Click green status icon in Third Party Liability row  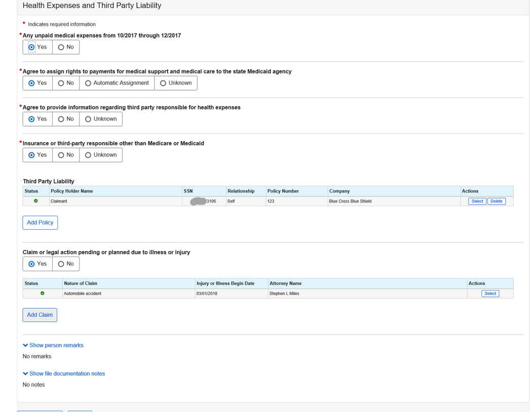pos(36,201)
